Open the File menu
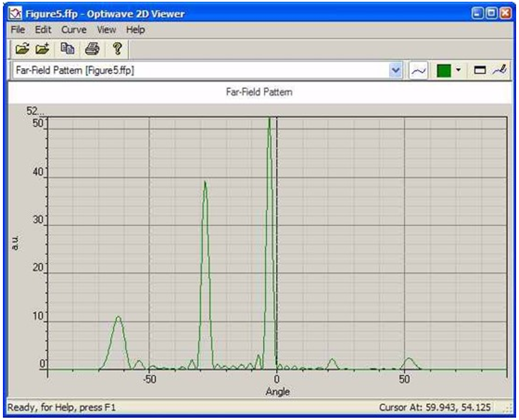Viewport: 519px width, 420px height. (18, 29)
